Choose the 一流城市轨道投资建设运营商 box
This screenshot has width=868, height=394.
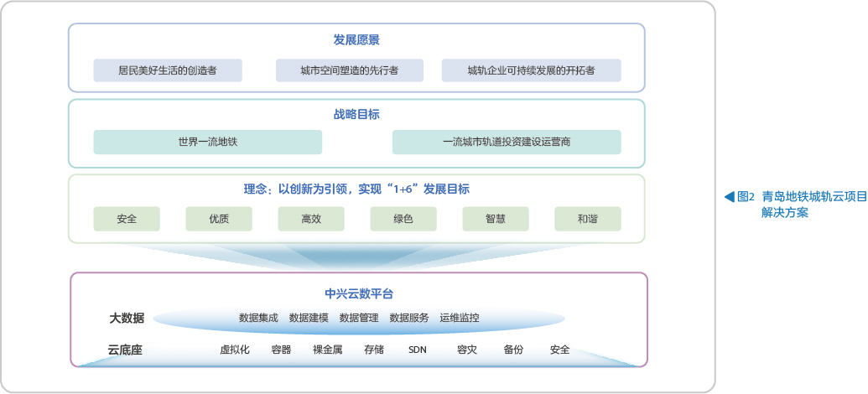coord(507,143)
